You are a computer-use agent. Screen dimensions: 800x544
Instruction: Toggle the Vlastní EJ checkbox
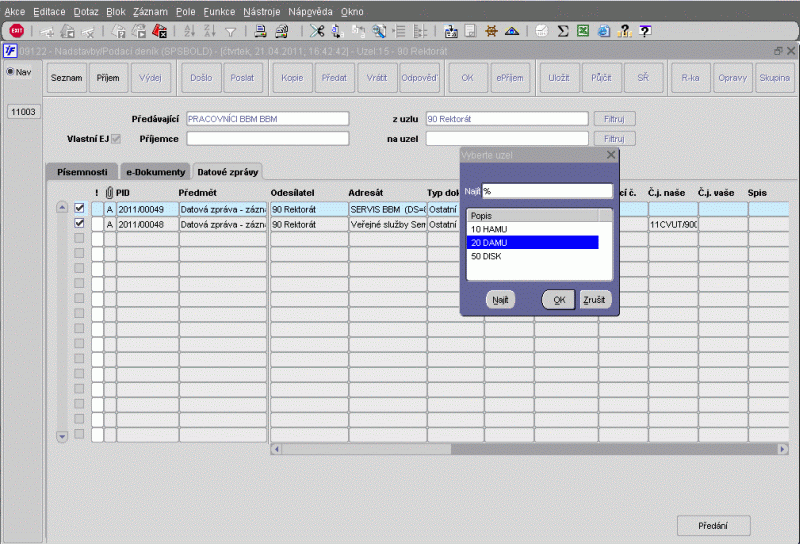pyautogui.click(x=116, y=138)
